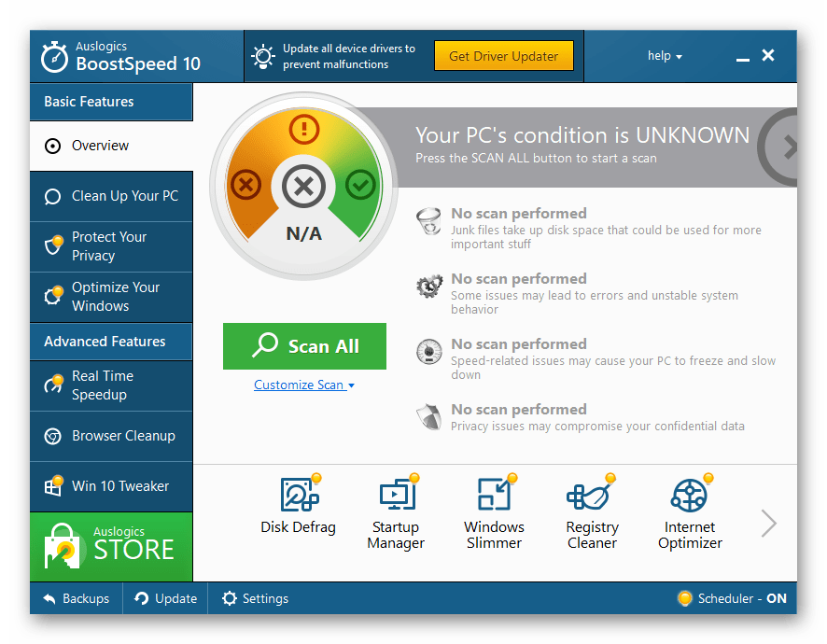This screenshot has width=827, height=644.
Task: Open the Disk Defrag tool
Action: 299,504
